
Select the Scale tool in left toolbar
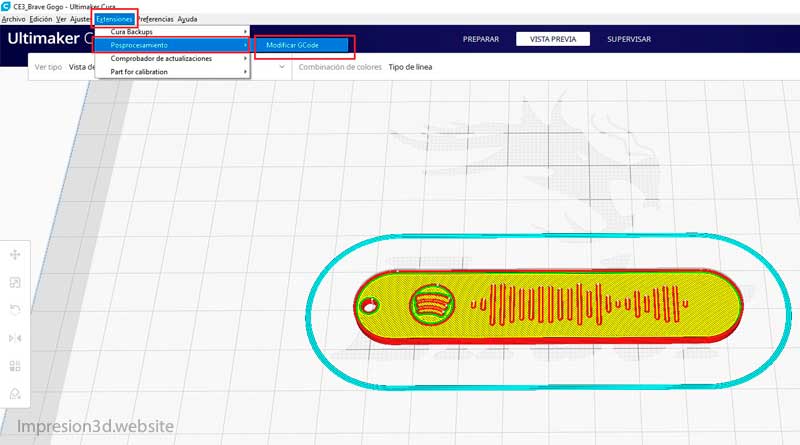(x=15, y=282)
